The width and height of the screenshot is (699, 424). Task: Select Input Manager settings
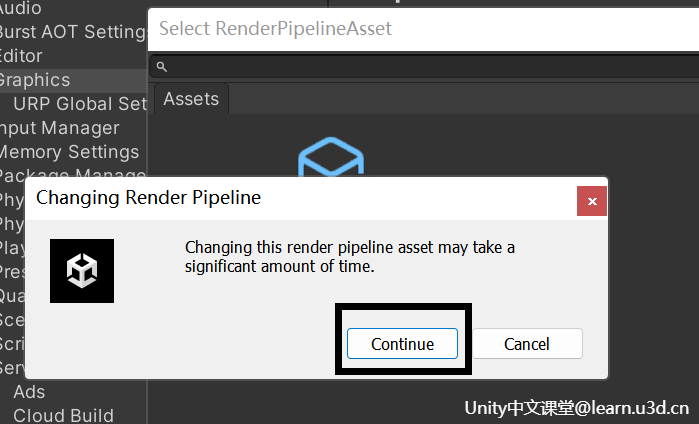pos(59,128)
